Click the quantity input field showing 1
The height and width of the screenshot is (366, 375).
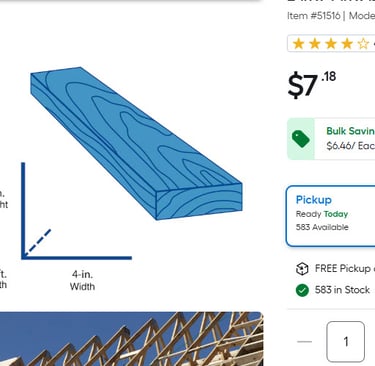346,342
